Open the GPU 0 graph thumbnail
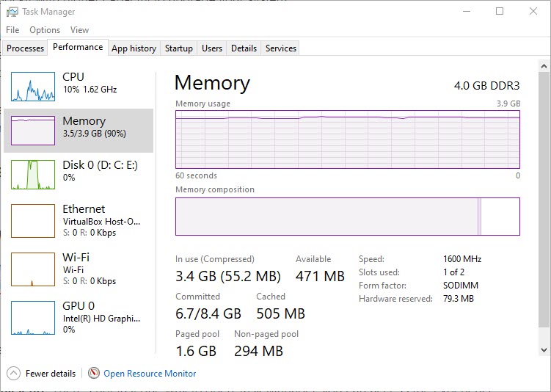This screenshot has width=551, height=392. pyautogui.click(x=33, y=318)
